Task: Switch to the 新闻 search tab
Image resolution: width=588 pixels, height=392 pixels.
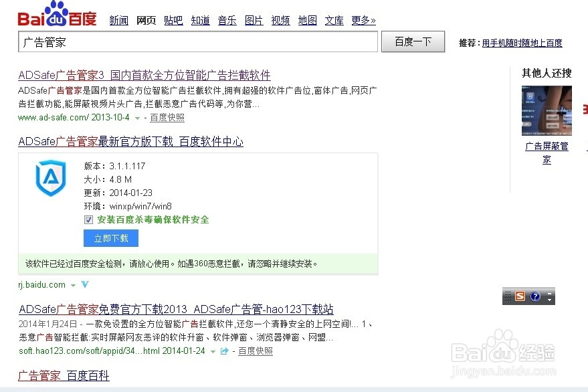Action: 118,21
